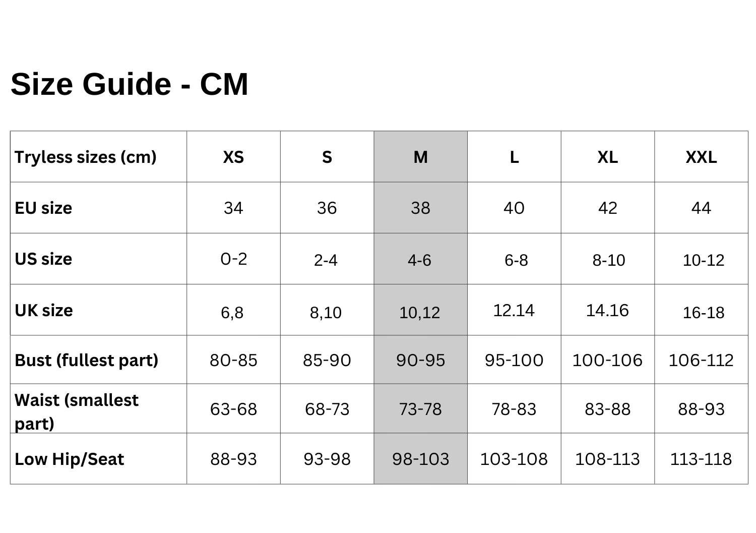Screen dimensions: 756x533
Task: Click the US size row label
Action: [43, 259]
